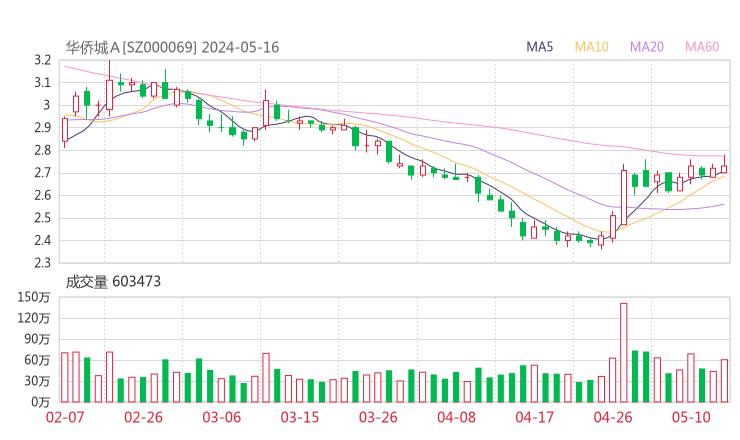The height and width of the screenshot is (440, 740).
Task: Click the MA20 legend label
Action: [x=647, y=47]
